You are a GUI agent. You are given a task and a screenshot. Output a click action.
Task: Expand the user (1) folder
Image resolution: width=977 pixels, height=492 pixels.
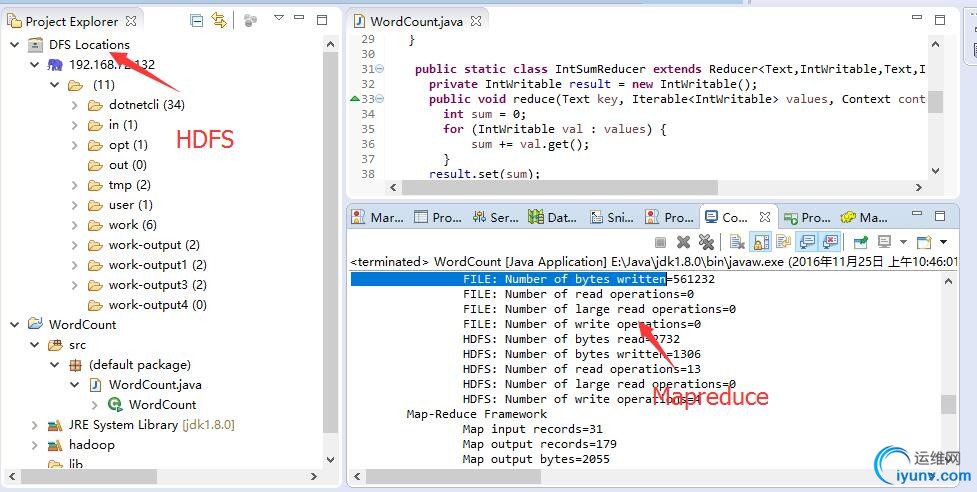75,205
